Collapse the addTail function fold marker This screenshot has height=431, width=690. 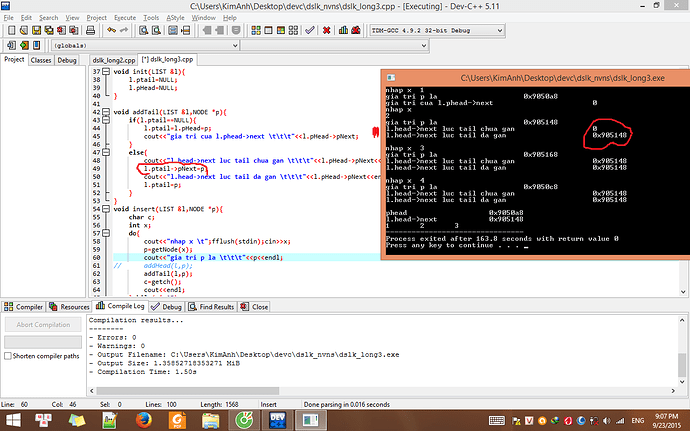coord(108,110)
